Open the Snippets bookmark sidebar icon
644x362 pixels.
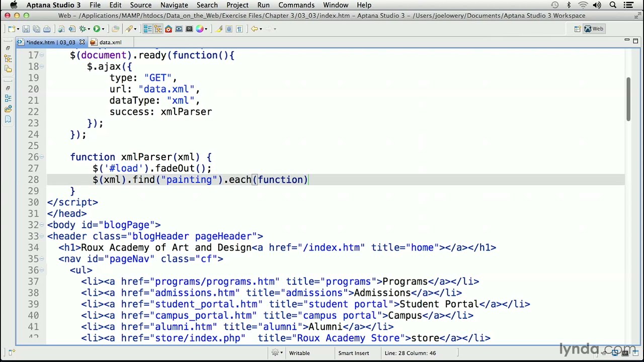[8, 119]
